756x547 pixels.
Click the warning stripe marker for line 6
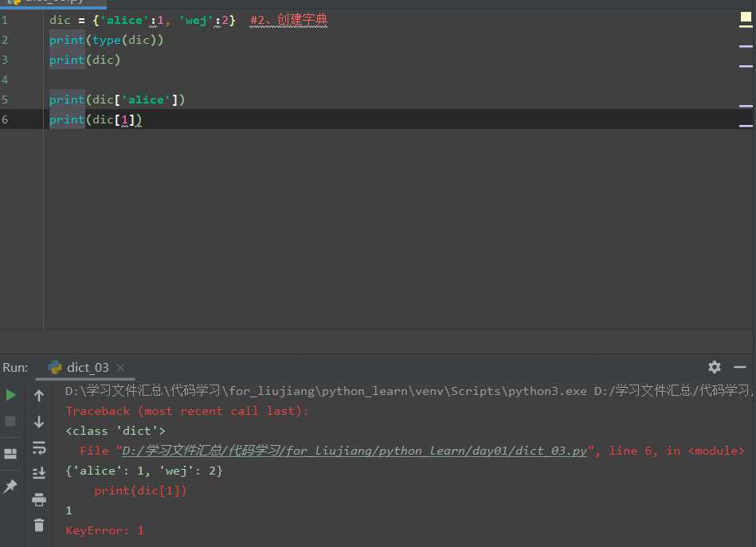pyautogui.click(x=746, y=126)
